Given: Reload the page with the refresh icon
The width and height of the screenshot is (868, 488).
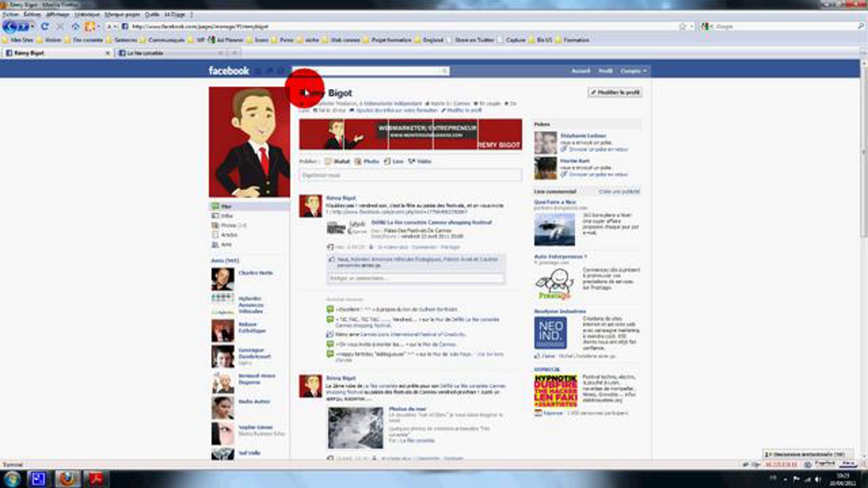Looking at the screenshot, I should point(44,26).
